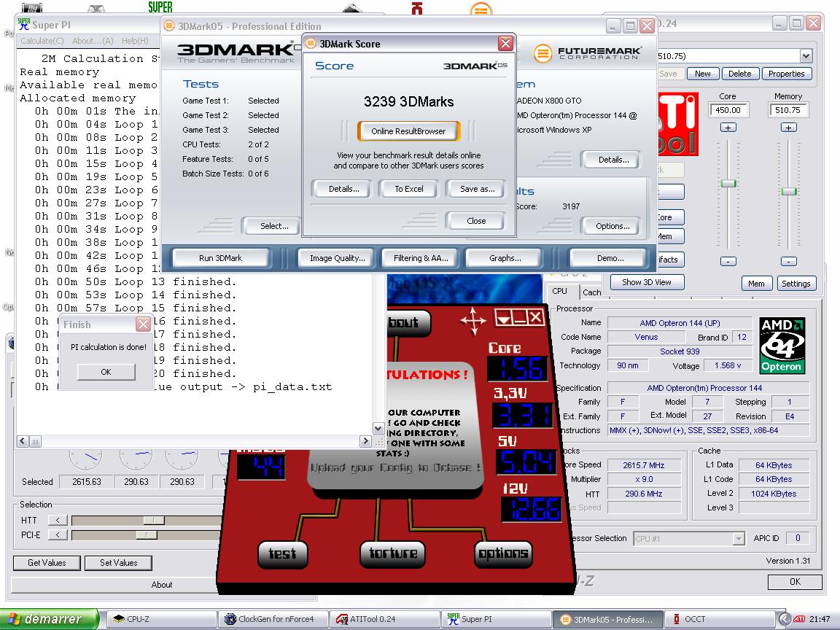Switch to CPU-Z from the taskbar

pos(161,619)
